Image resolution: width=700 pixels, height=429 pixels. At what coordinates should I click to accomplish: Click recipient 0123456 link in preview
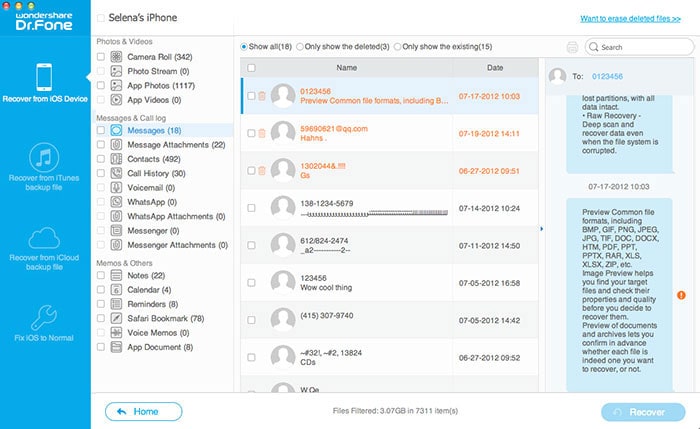tap(607, 76)
